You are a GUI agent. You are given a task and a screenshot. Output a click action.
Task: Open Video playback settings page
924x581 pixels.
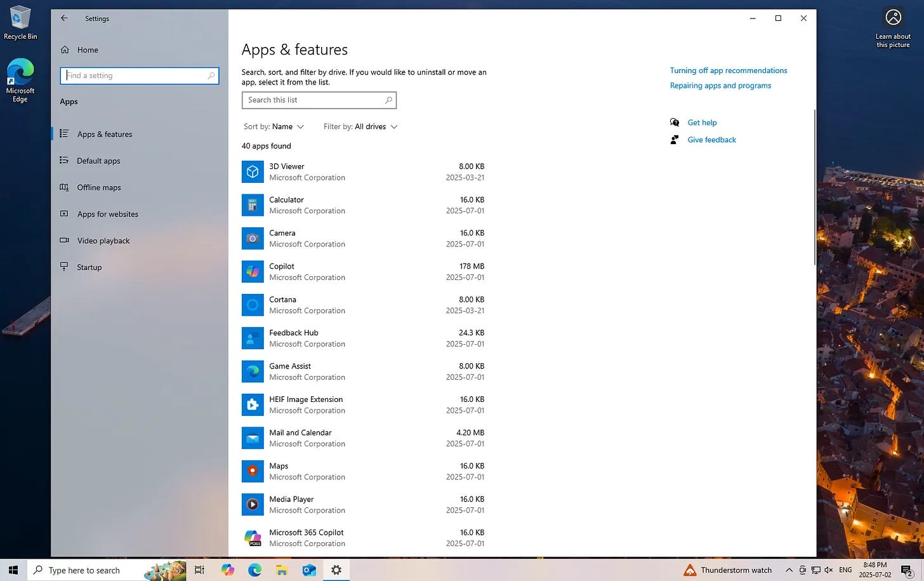pos(140,241)
